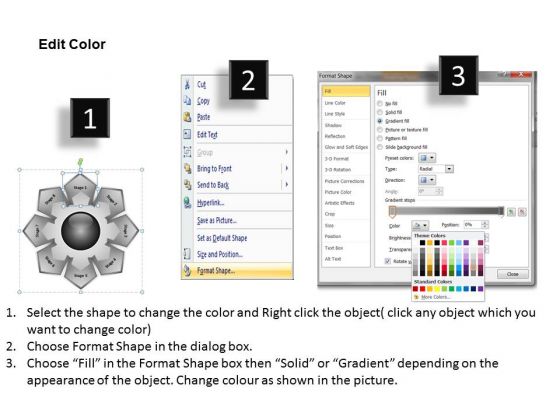Click the Send to Back icon
The width and height of the screenshot is (560, 420).
click(x=187, y=185)
